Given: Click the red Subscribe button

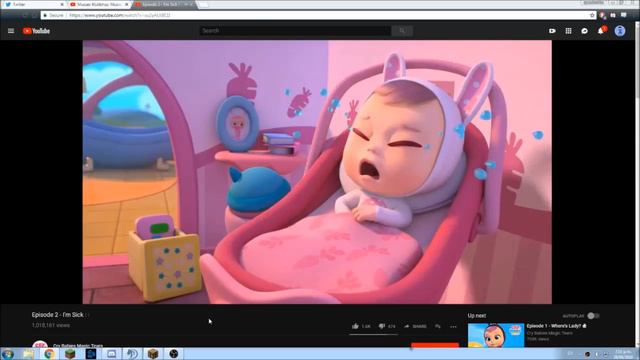Looking at the screenshot, I should coord(435,345).
